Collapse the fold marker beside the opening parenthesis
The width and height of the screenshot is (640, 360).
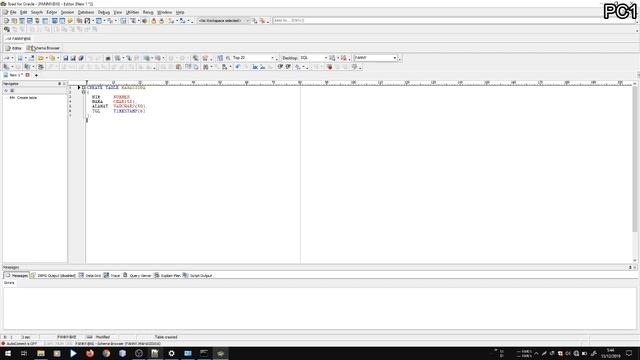84,92
